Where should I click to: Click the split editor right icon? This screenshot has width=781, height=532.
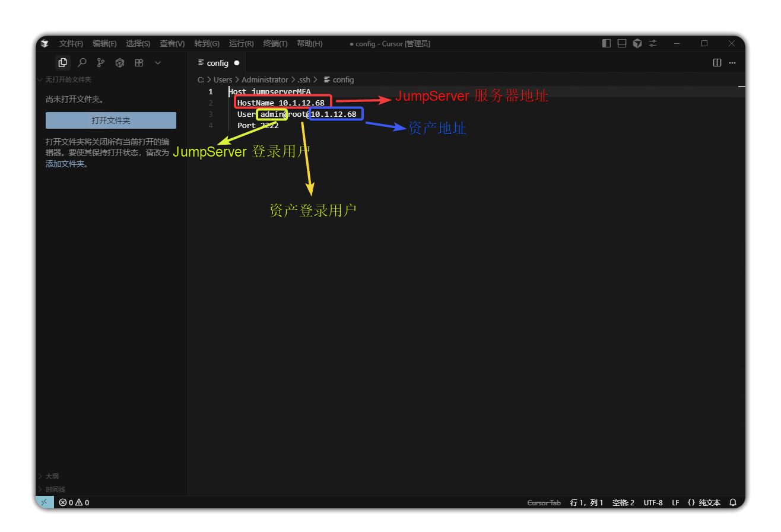pos(717,62)
